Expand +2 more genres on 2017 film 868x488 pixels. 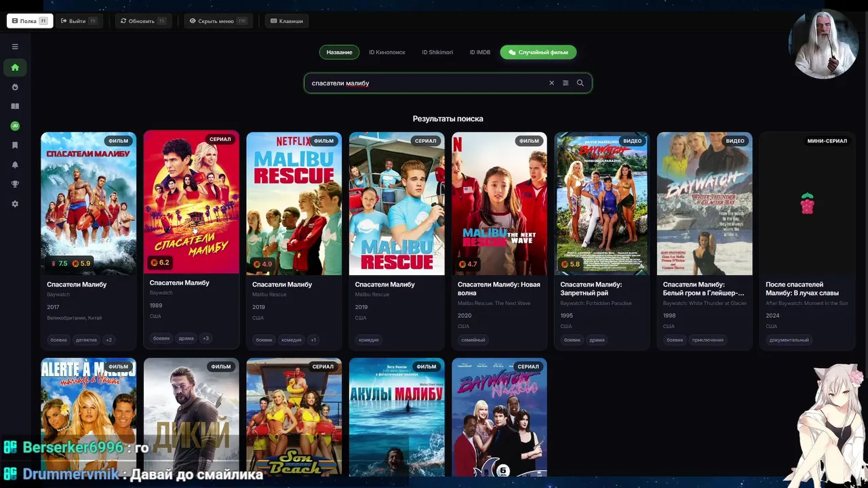coord(108,340)
